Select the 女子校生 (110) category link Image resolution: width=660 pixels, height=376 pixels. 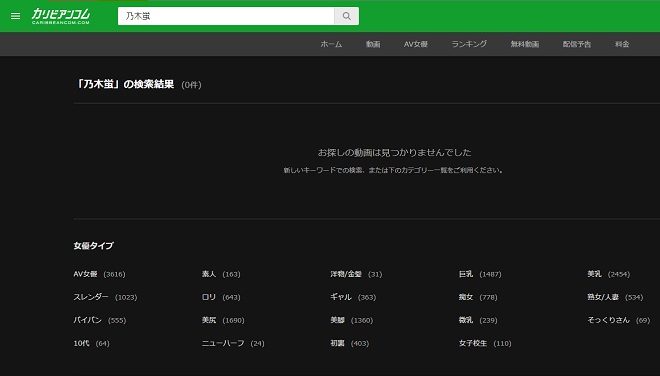[485, 344]
